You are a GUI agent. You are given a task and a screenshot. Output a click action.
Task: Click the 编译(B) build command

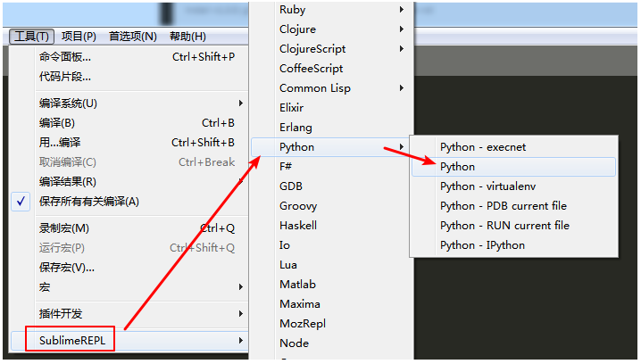click(x=57, y=122)
